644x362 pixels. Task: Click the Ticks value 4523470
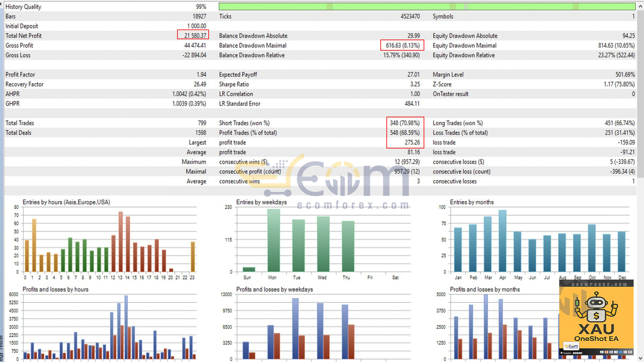coord(410,16)
